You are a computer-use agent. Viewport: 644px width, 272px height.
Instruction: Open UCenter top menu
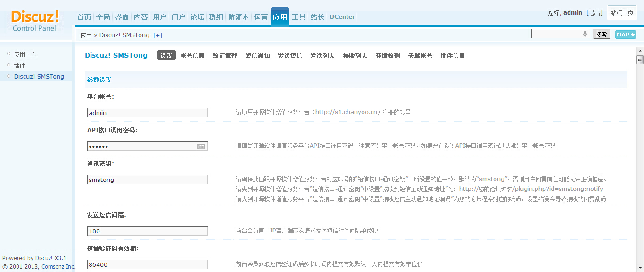[x=342, y=17]
